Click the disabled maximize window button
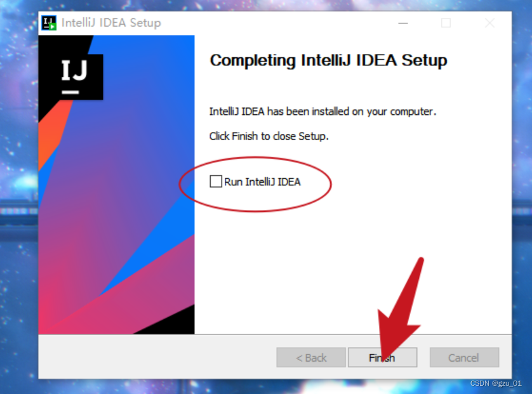 click(x=446, y=23)
